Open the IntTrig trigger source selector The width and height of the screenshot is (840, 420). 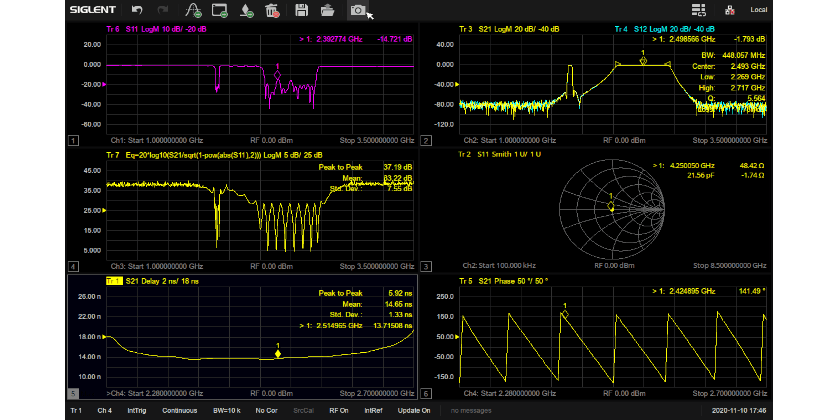pos(137,410)
